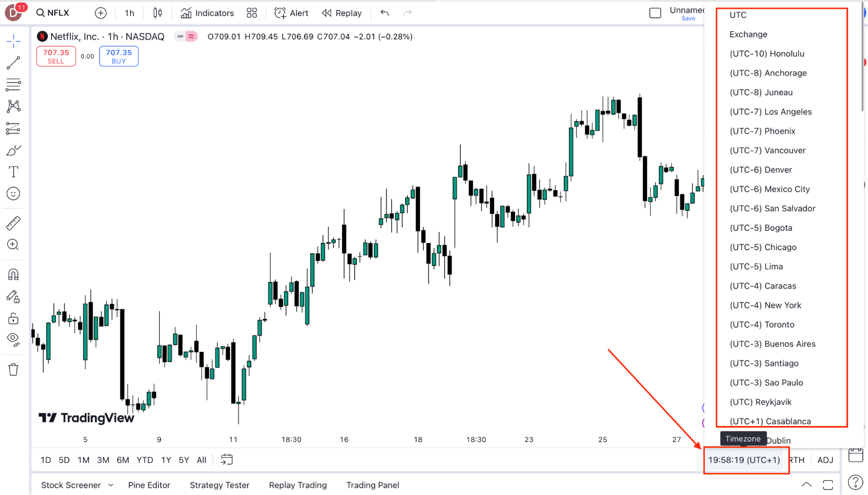
Task: Click the zoom in tool
Action: 13,245
